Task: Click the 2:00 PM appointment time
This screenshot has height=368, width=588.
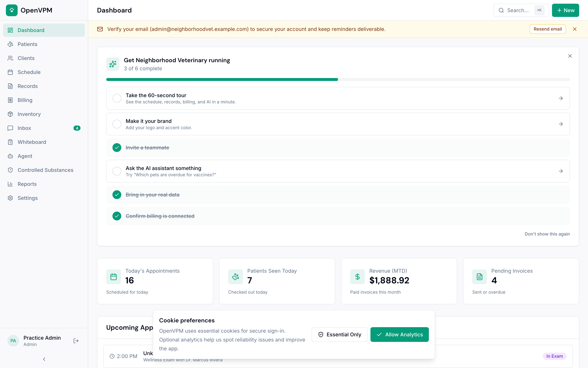Action: coord(127,356)
